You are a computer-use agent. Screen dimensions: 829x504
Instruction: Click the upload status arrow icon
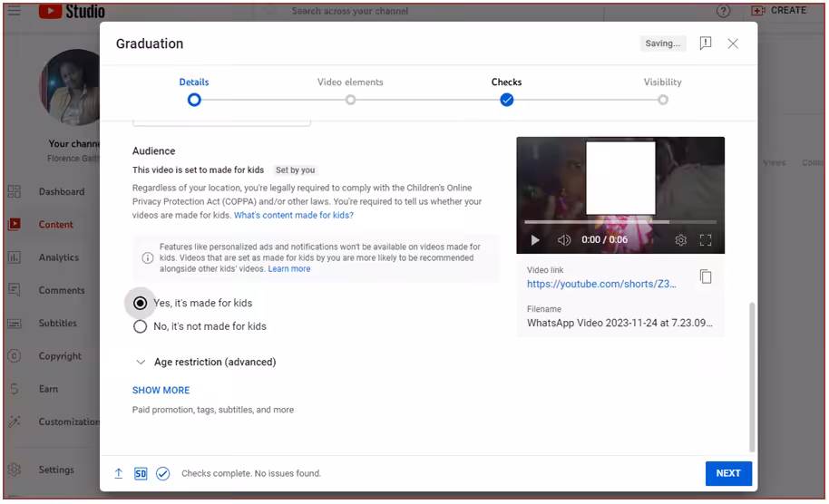[119, 473]
